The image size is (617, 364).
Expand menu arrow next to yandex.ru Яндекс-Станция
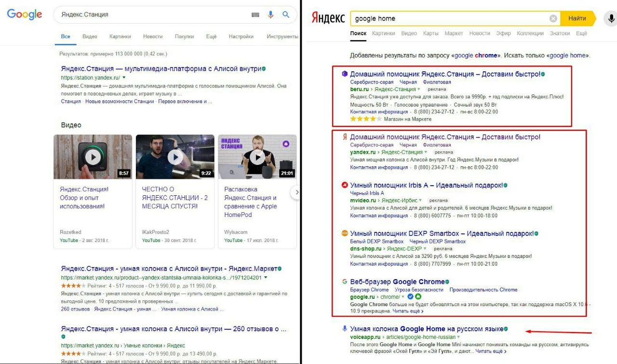pos(425,152)
